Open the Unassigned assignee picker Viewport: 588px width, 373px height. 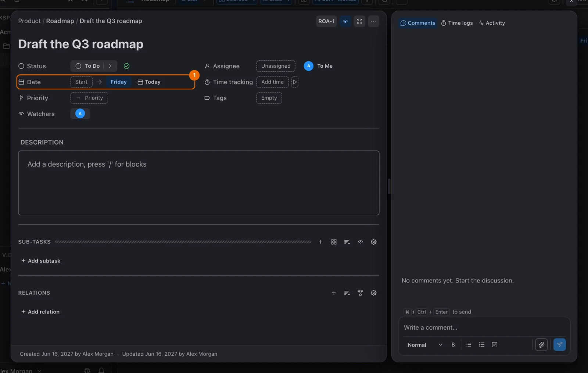pyautogui.click(x=276, y=66)
